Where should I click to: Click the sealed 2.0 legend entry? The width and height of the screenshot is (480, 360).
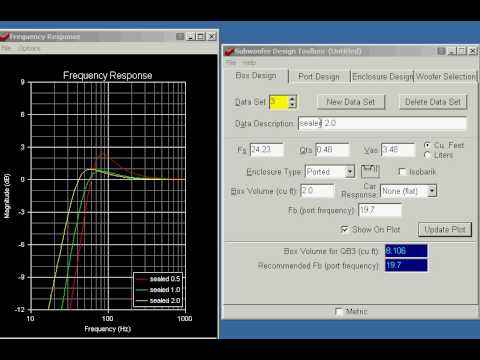tap(158, 301)
